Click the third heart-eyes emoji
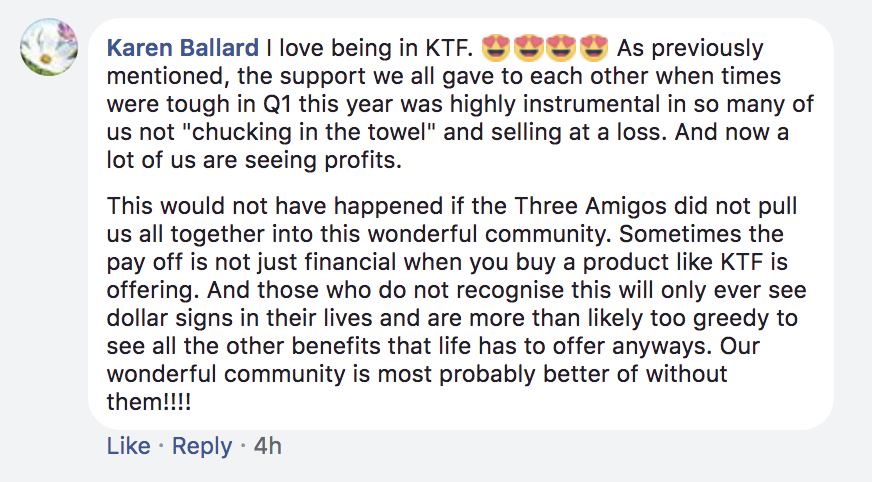The image size is (872, 482). pyautogui.click(x=561, y=48)
